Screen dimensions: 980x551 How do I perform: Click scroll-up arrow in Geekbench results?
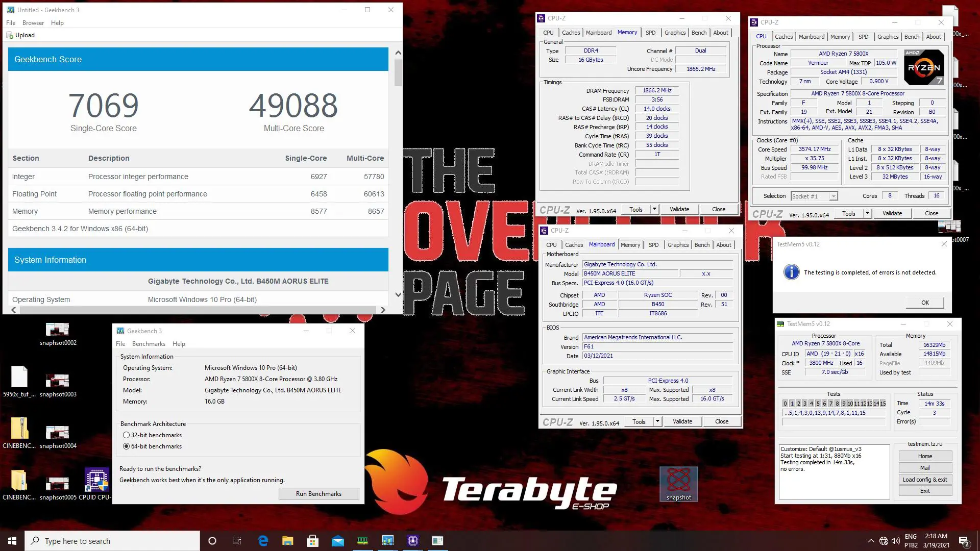click(398, 53)
